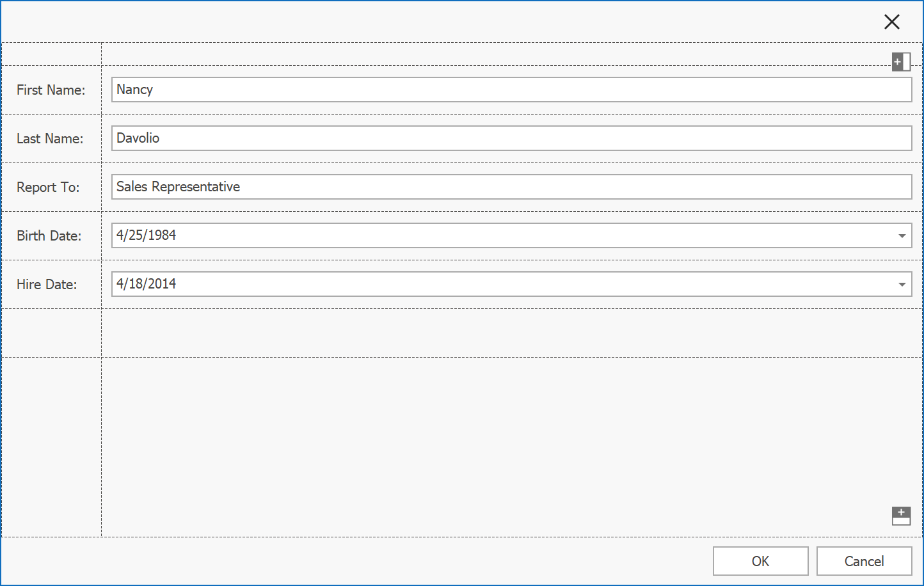Open the Birth Date dropdown arrow
The image size is (924, 586).
pos(902,236)
